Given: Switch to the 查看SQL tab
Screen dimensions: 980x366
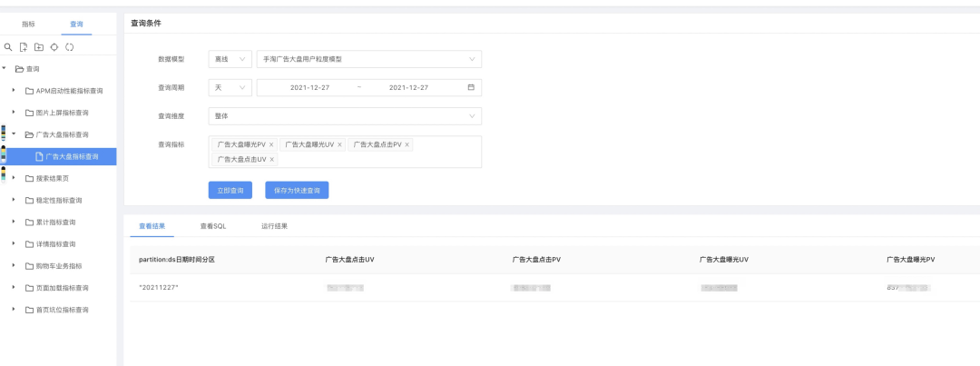Looking at the screenshot, I should coord(212,225).
